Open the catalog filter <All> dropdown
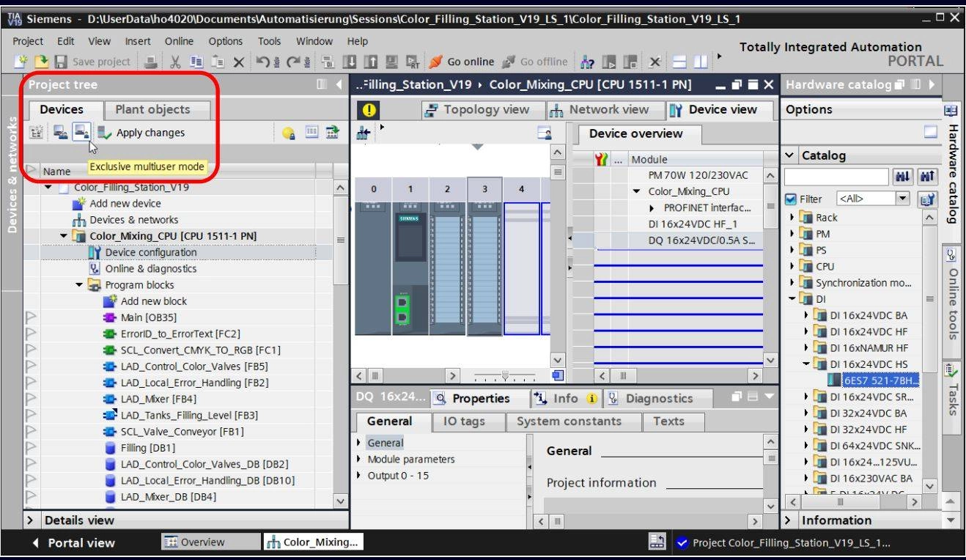Image resolution: width=966 pixels, height=560 pixels. tap(902, 199)
